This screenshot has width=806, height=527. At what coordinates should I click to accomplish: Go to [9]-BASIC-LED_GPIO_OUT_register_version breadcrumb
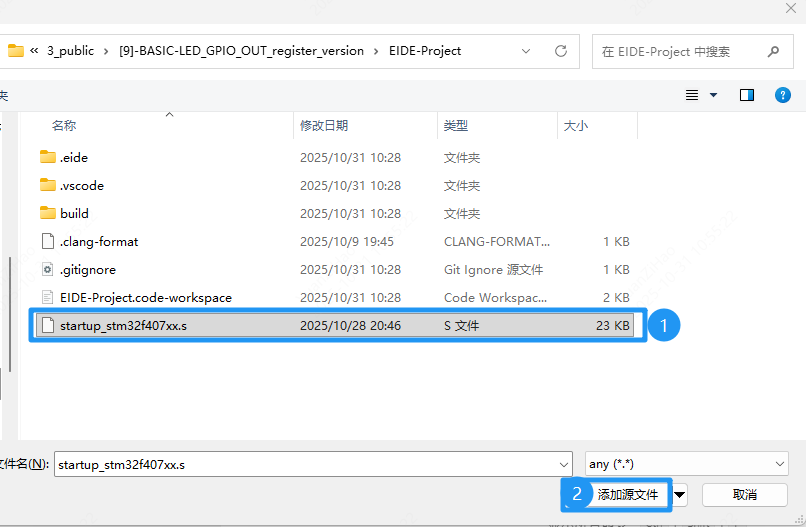click(241, 51)
